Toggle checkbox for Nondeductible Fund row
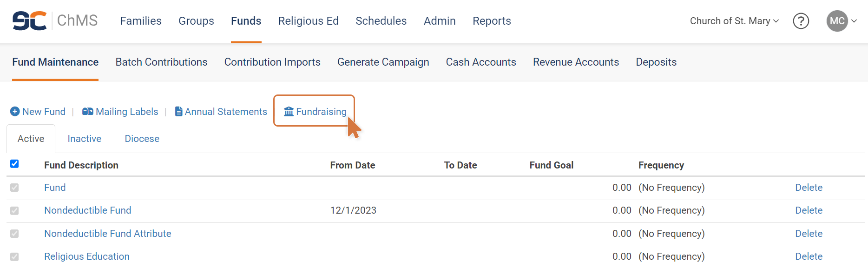 (14, 210)
